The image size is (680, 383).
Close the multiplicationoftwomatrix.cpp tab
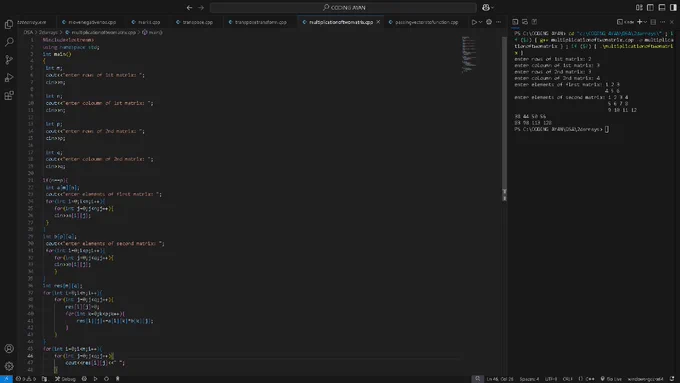tap(378, 22)
